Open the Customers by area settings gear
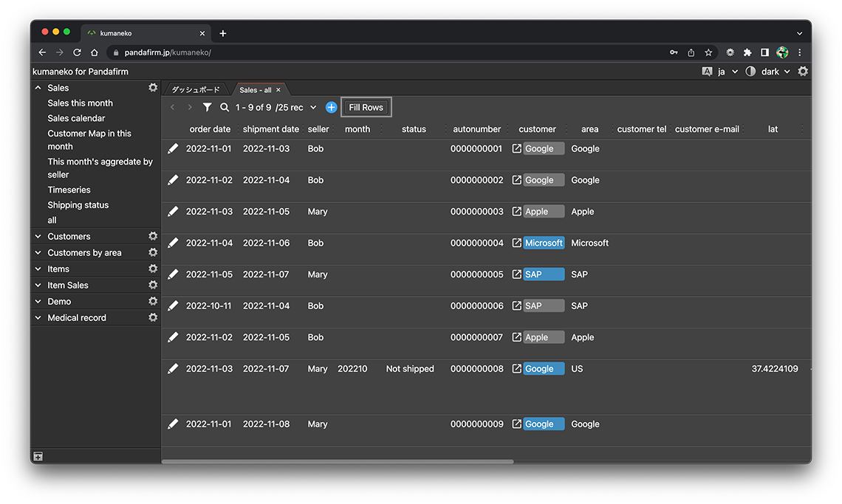The image size is (842, 504). click(x=153, y=252)
